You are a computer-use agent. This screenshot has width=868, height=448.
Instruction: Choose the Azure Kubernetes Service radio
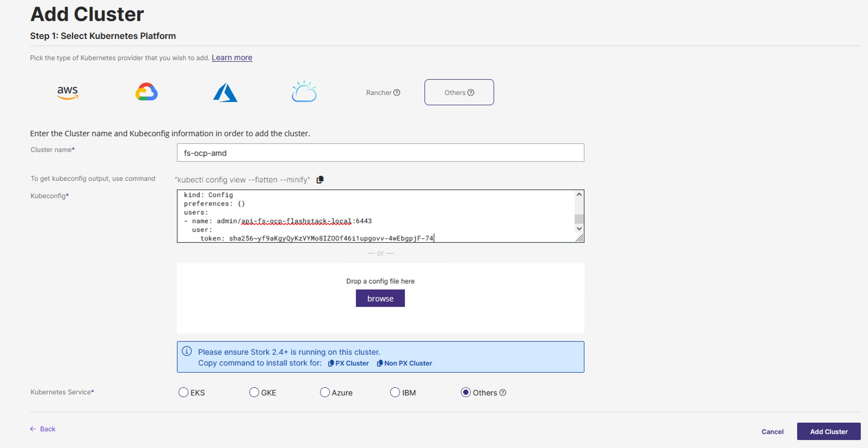click(x=325, y=393)
